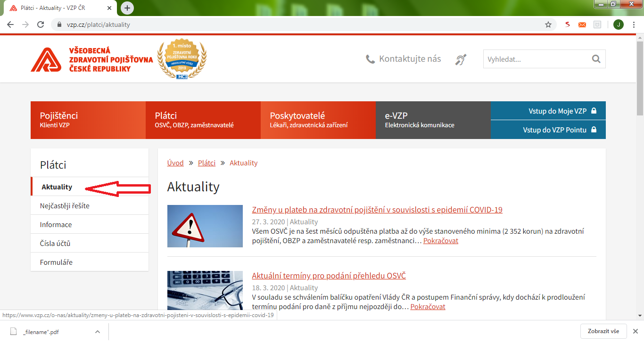Click the browser back arrow button
Image resolution: width=644 pixels, height=343 pixels.
point(10,24)
